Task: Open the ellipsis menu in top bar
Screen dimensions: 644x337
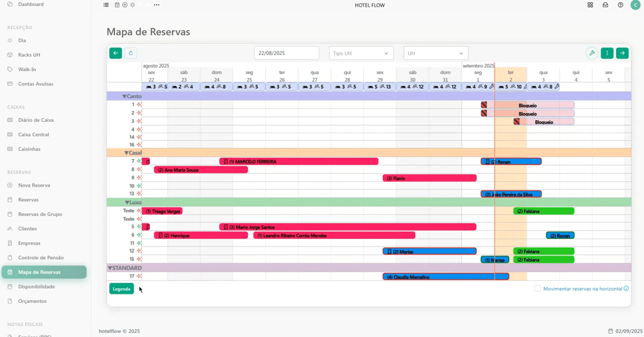Action: [x=157, y=5]
